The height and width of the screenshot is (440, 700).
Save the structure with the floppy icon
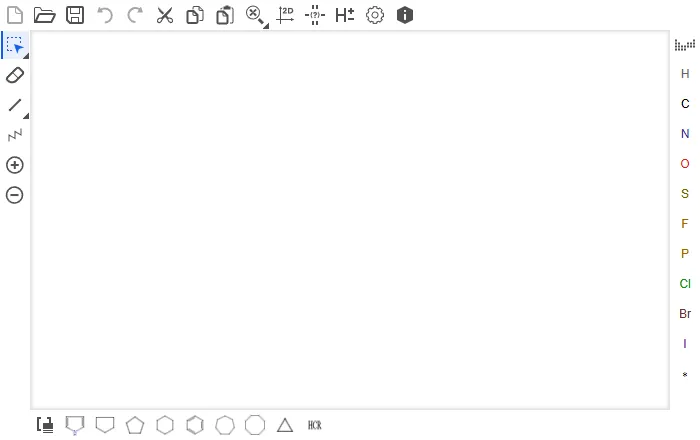pyautogui.click(x=75, y=15)
